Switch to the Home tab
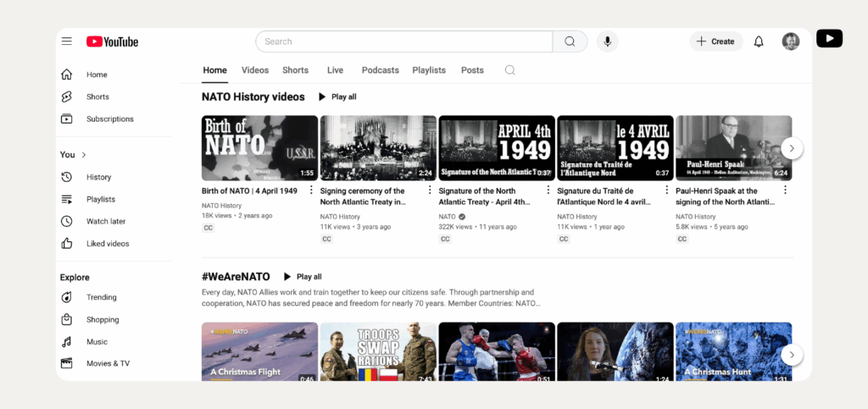868x409 pixels. tap(214, 70)
